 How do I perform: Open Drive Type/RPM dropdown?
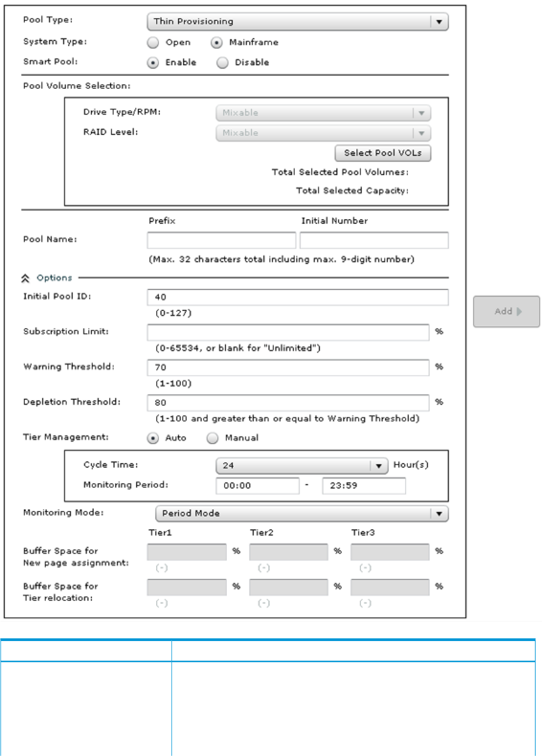(x=323, y=113)
